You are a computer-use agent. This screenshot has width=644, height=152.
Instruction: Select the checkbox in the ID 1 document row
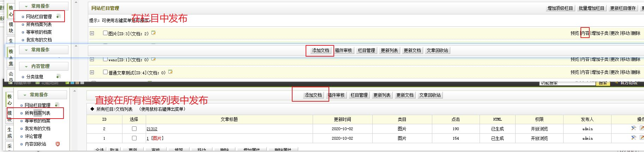tap(134, 138)
